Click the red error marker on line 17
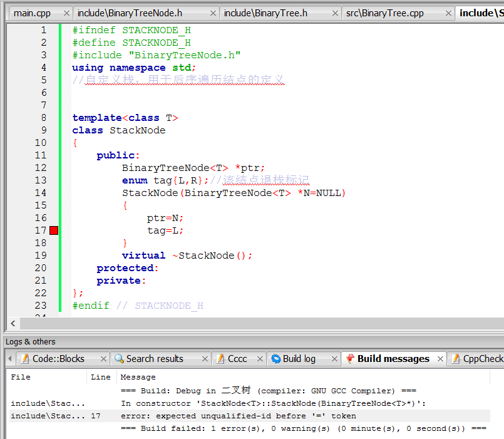Image resolution: width=504 pixels, height=439 pixels. click(x=54, y=230)
